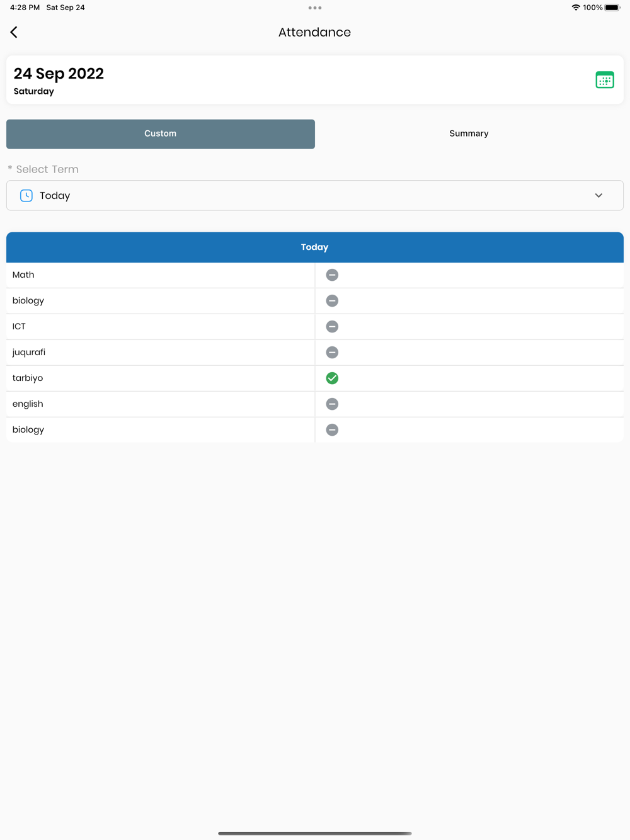This screenshot has width=630, height=840.
Task: Open the Select Term dropdown showing Today
Action: 315,196
